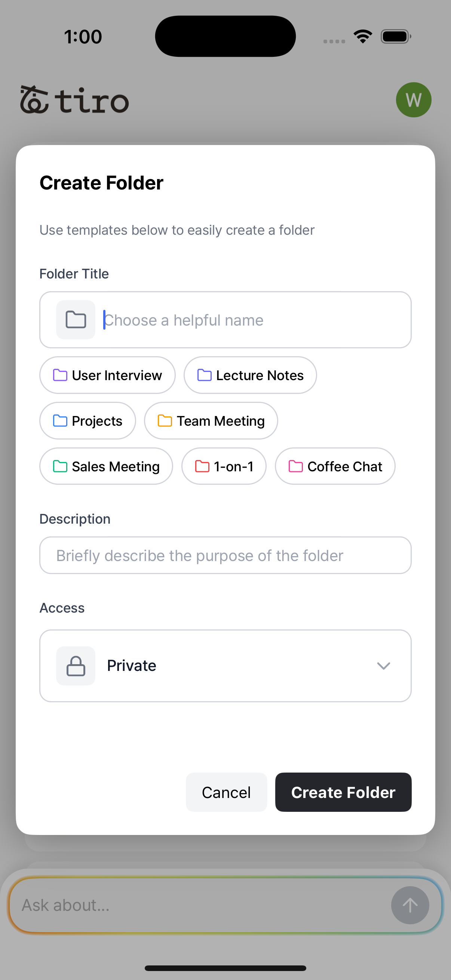Click the Cancel button

point(226,792)
